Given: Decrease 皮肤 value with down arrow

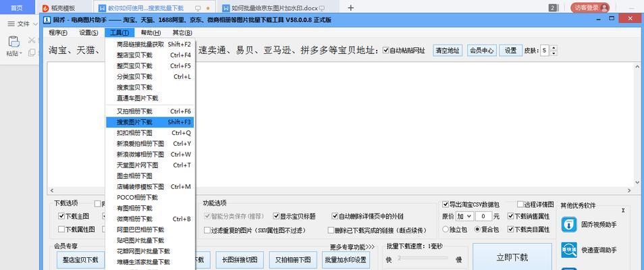Looking at the screenshot, I should [554, 53].
